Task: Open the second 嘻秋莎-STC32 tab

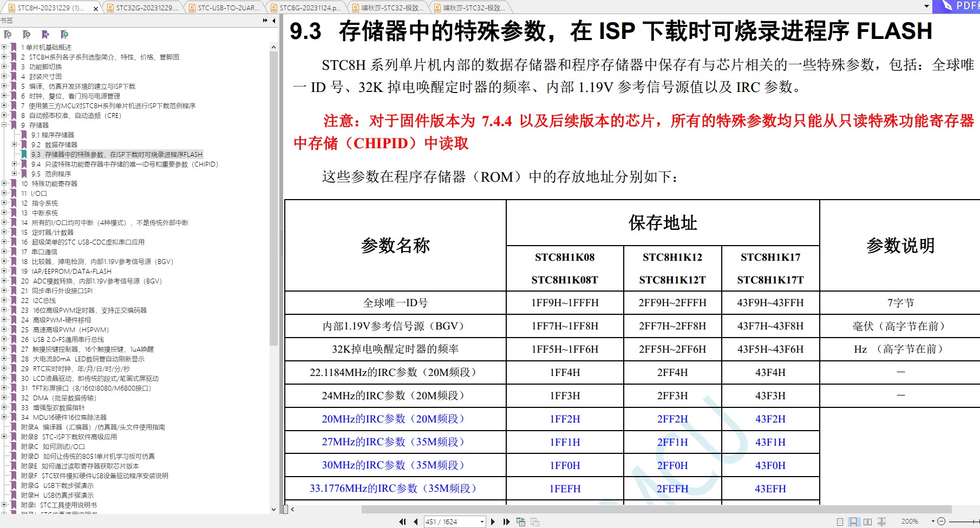Action: [470, 8]
